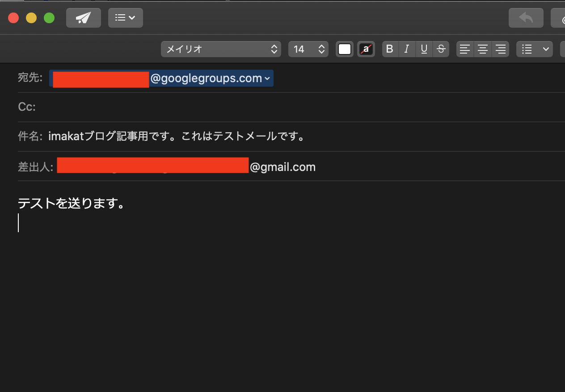Align text to the left

click(465, 49)
